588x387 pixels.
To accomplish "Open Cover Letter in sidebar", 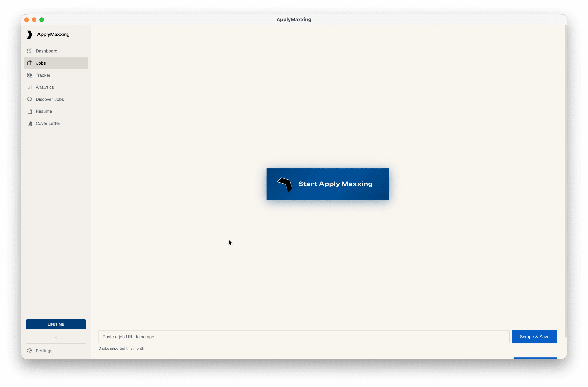I will 56,123.
